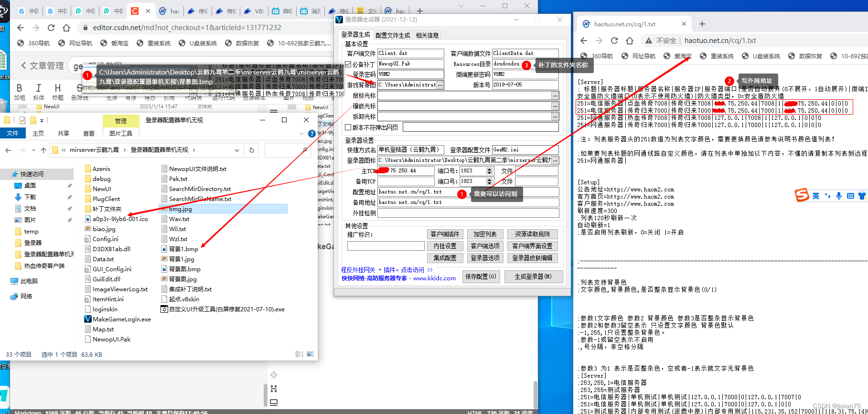
Task: Select the 登录器生成 tab
Action: coord(355,35)
